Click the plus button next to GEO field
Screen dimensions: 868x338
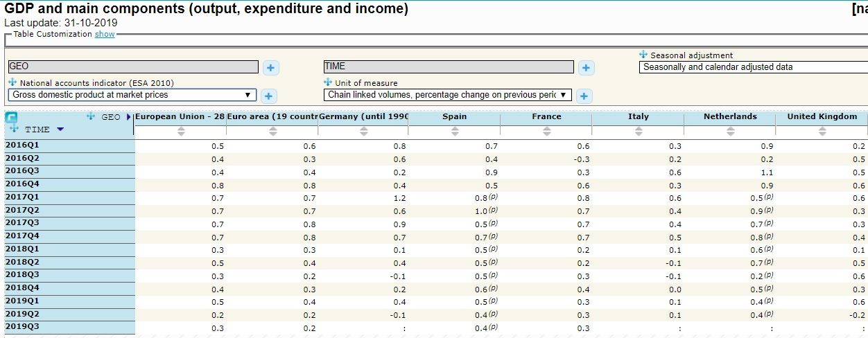pyautogui.click(x=271, y=67)
